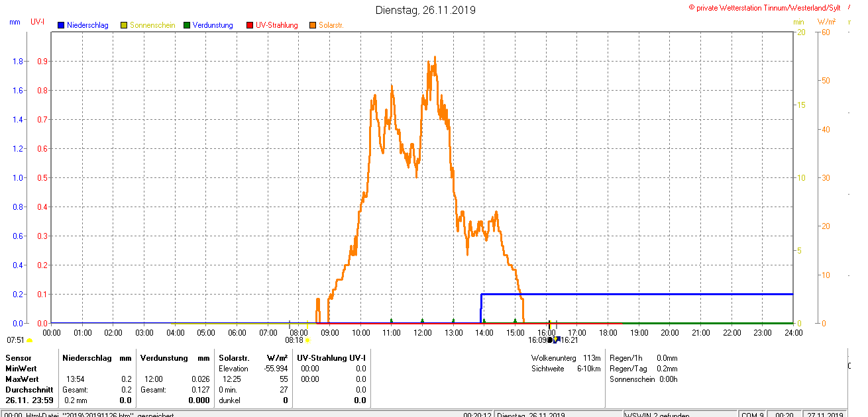
Task: Click the chart title Dienstag, 26.11.2019
Action: click(425, 10)
